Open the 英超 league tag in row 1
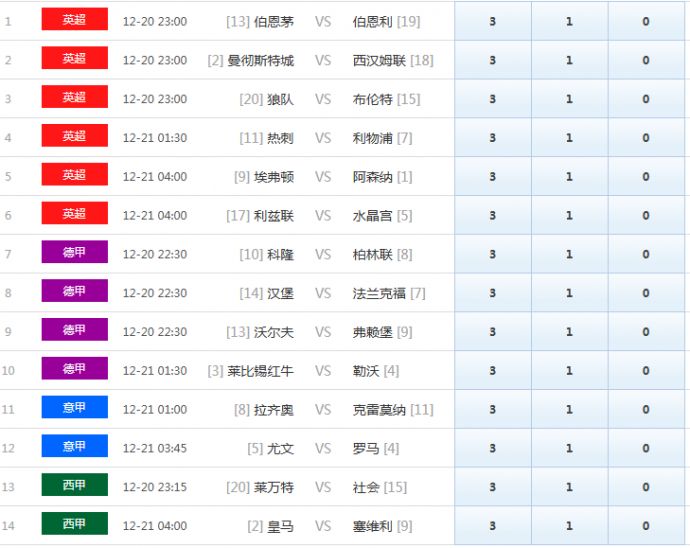The height and width of the screenshot is (548, 690). (x=74, y=19)
